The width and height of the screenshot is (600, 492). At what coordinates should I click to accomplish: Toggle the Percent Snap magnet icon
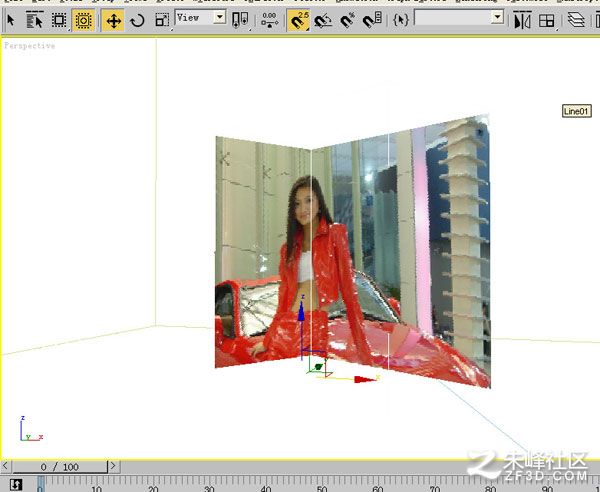pos(347,20)
